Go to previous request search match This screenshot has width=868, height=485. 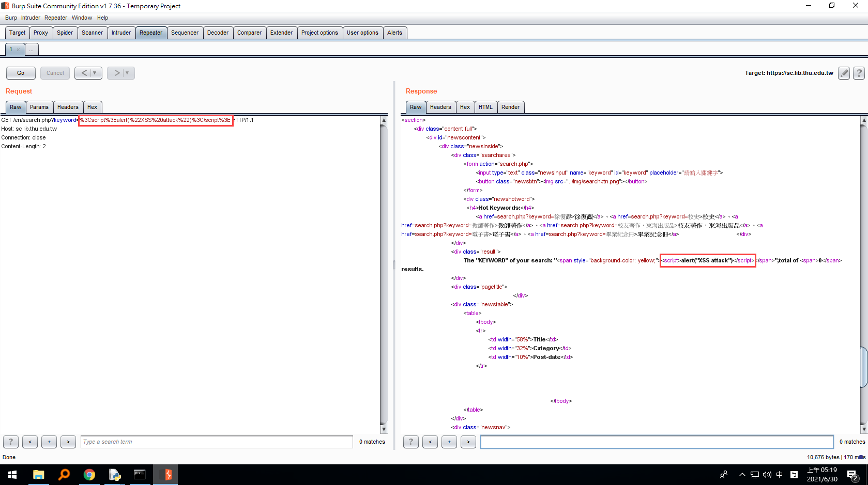click(30, 442)
